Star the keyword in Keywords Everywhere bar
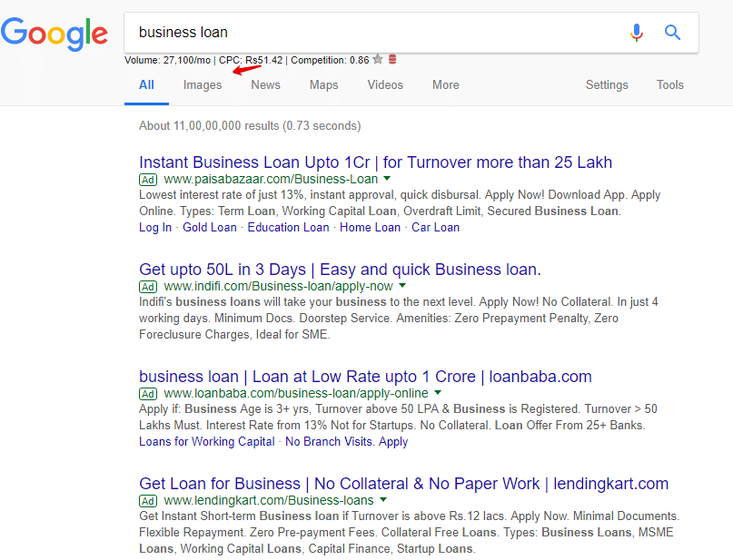 (x=378, y=59)
